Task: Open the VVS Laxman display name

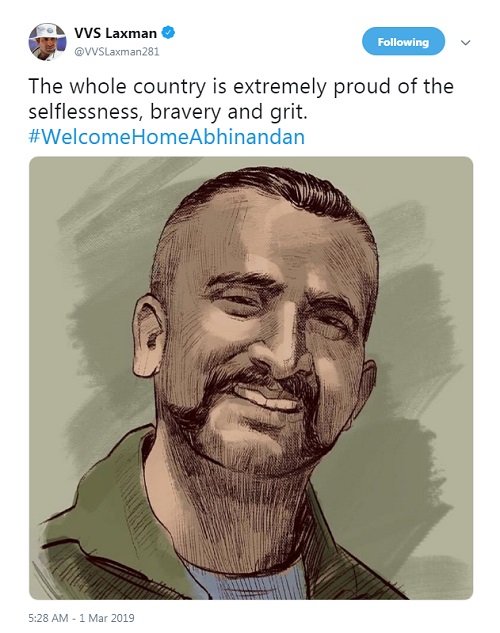Action: 115,33
